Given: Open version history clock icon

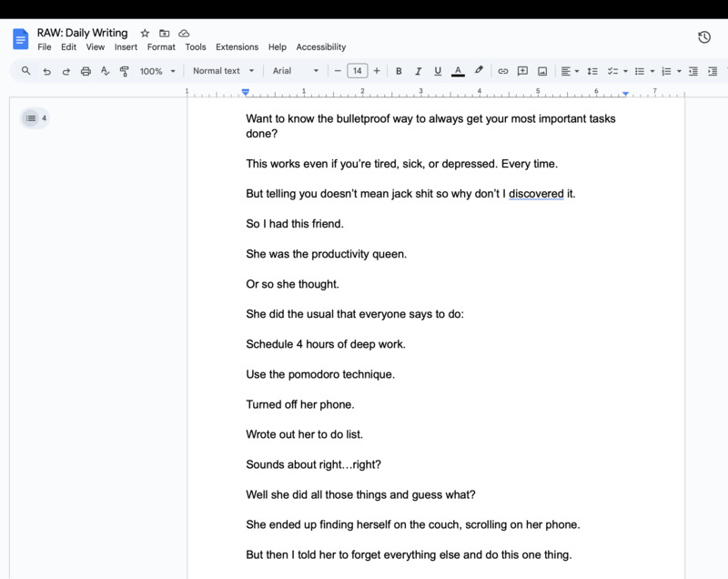Looking at the screenshot, I should click(704, 37).
